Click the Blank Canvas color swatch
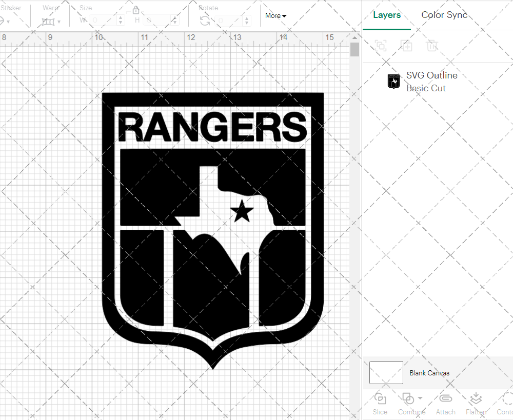513x420 pixels. point(386,372)
